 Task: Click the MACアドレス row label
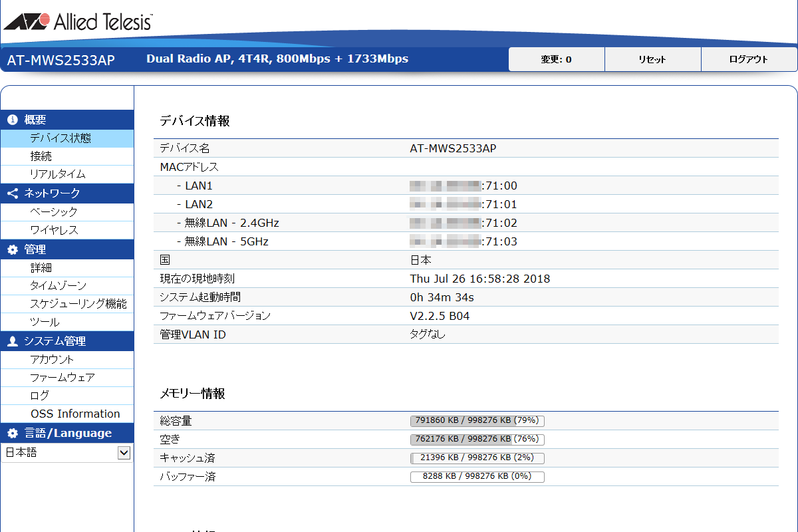click(x=190, y=167)
